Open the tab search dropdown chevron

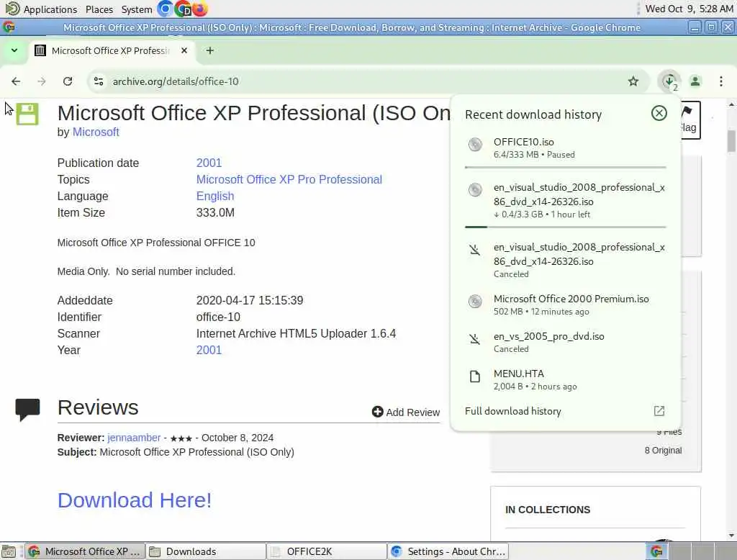14,50
